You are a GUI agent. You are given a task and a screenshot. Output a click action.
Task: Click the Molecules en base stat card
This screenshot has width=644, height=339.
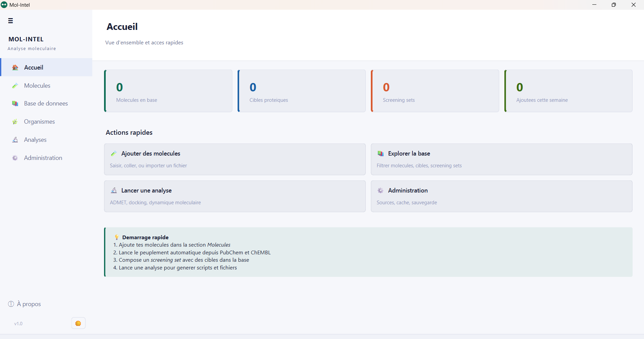pyautogui.click(x=168, y=91)
